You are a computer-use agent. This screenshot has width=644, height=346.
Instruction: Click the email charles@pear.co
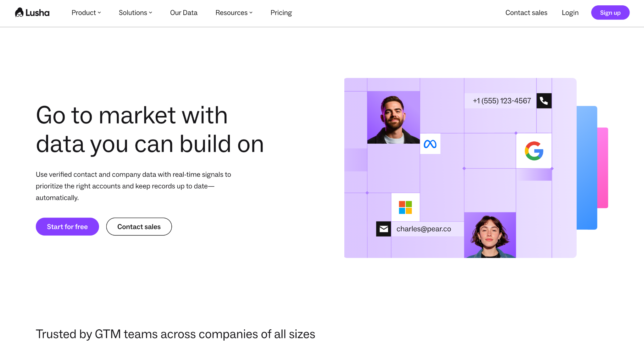coord(424,229)
